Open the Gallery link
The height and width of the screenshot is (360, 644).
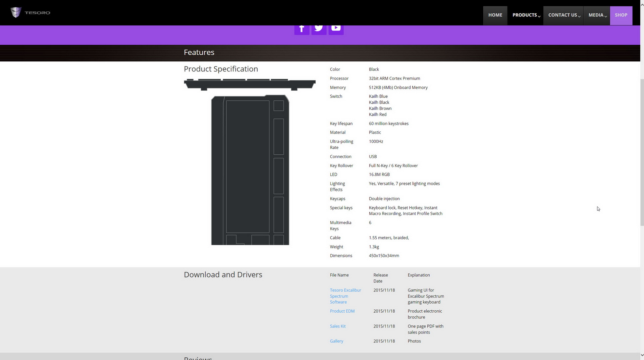(336, 341)
